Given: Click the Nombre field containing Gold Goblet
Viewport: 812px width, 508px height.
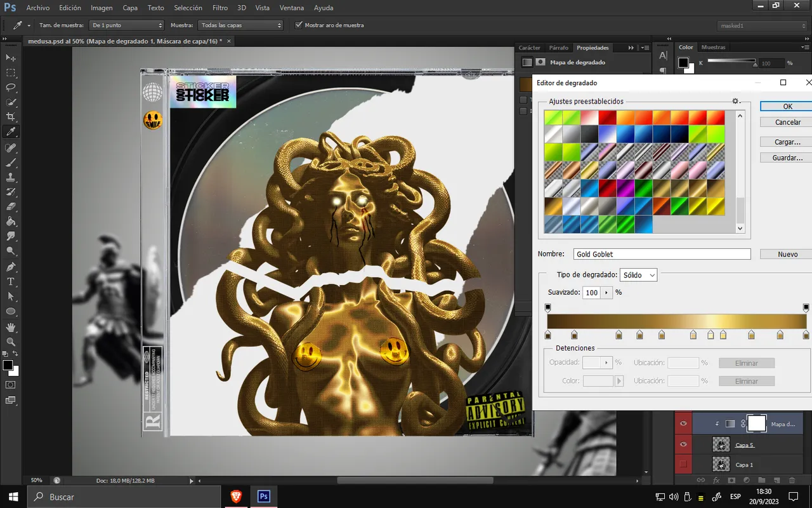Looking at the screenshot, I should pos(662,254).
